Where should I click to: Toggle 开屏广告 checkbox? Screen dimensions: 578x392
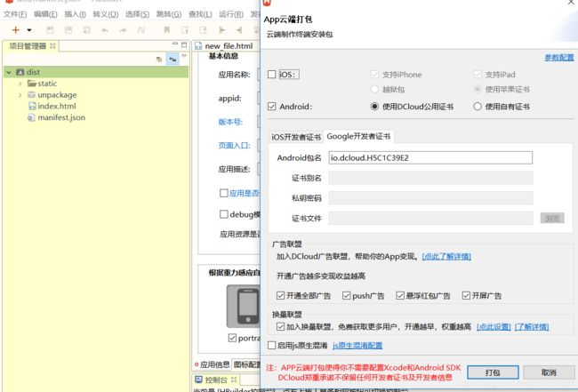click(466, 295)
